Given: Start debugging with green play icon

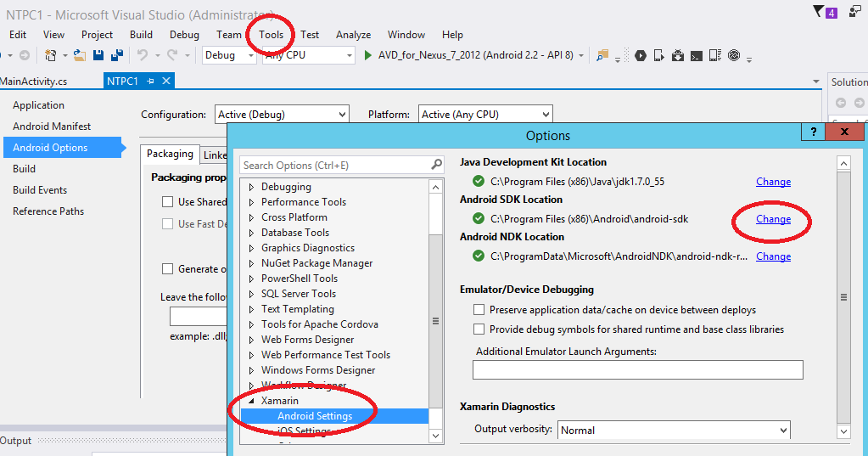Looking at the screenshot, I should click(x=367, y=55).
